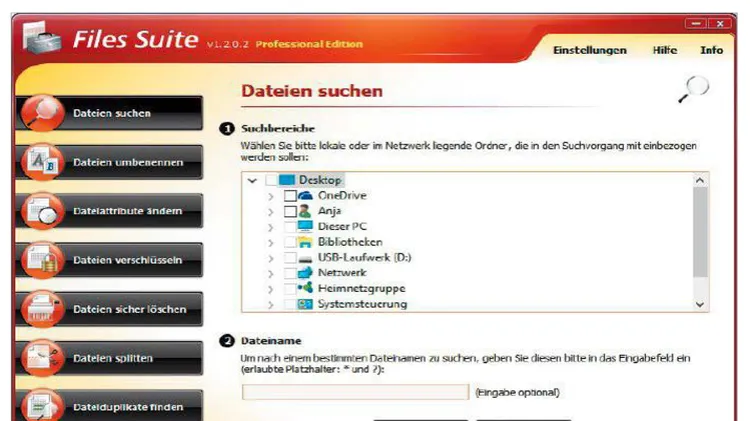Click the folder tree scrollbar thumb
Viewport: 750px width, 421px height.
(700, 232)
